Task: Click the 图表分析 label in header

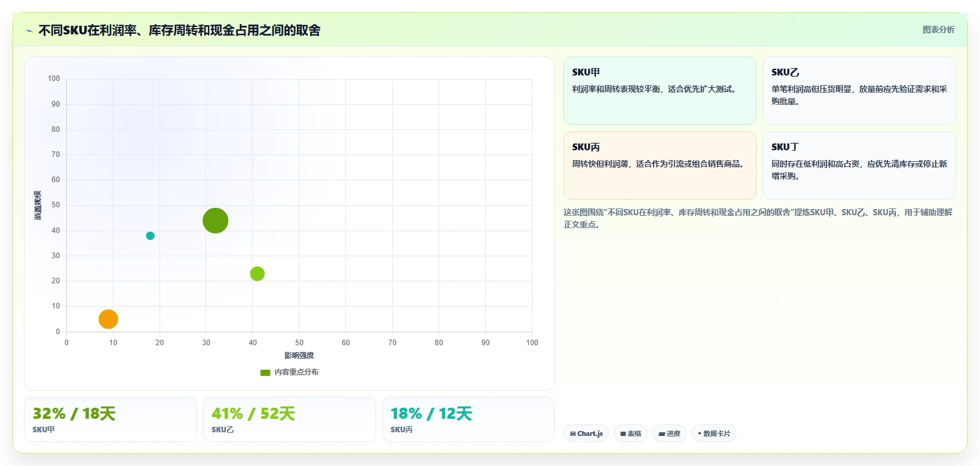Action: (938, 29)
